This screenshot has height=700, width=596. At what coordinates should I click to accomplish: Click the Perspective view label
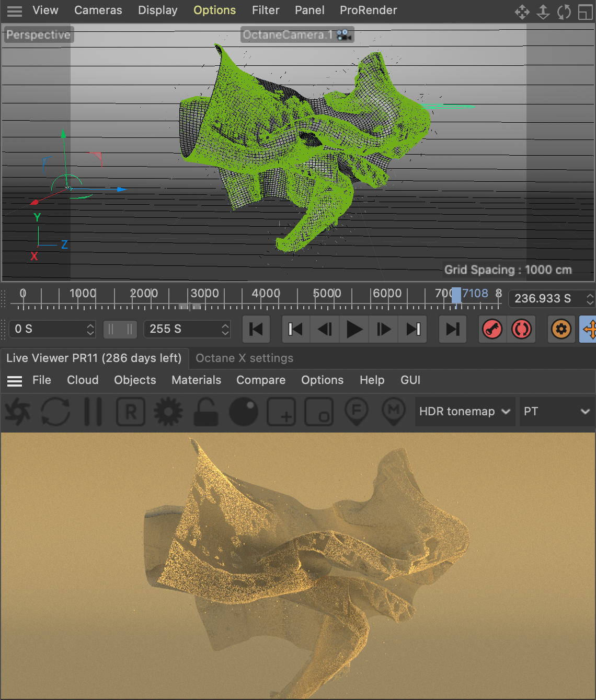click(38, 35)
